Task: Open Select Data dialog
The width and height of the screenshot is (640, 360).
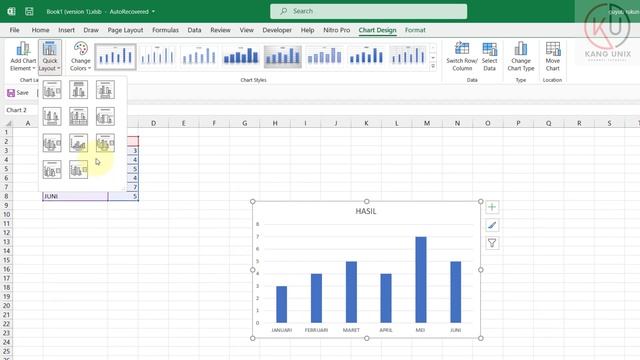Action: coord(489,56)
